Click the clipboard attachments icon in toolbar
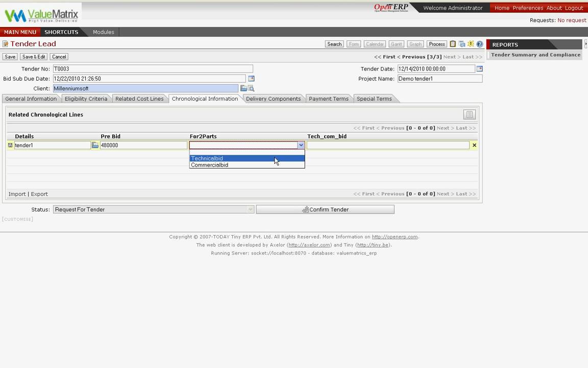The height and width of the screenshot is (368, 588). (x=453, y=44)
